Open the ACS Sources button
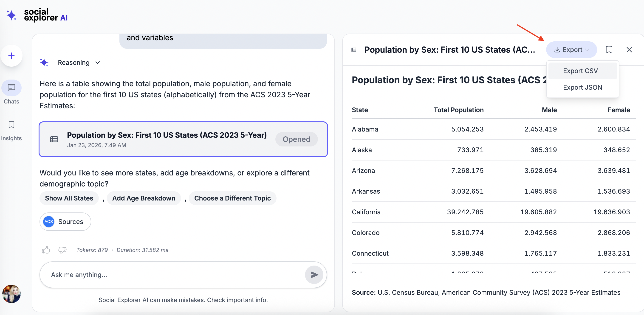This screenshot has height=315, width=644. pos(65,221)
